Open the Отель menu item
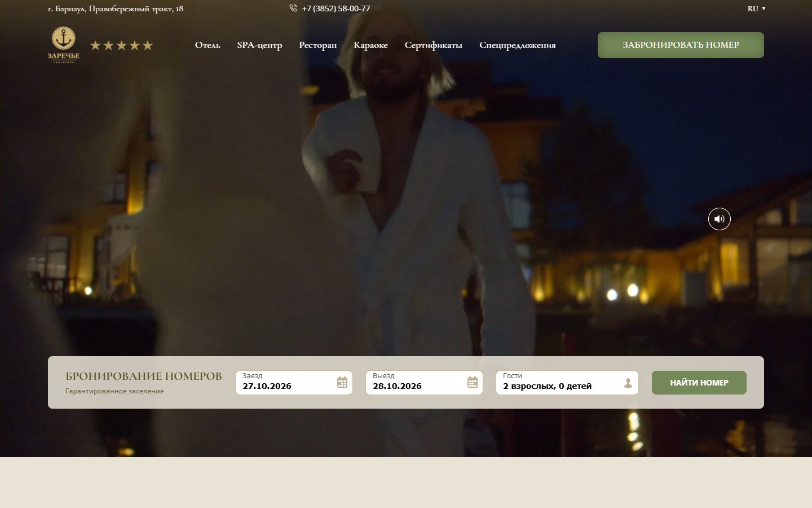This screenshot has height=508, width=812. click(x=208, y=45)
